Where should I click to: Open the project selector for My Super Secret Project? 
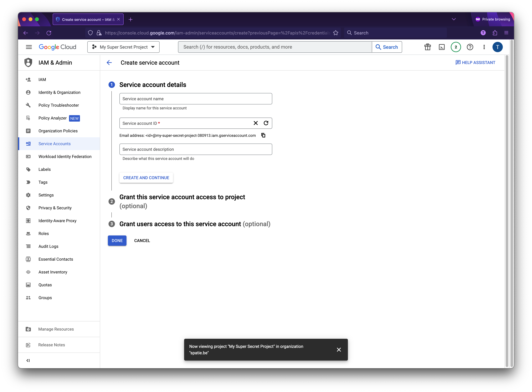point(123,47)
